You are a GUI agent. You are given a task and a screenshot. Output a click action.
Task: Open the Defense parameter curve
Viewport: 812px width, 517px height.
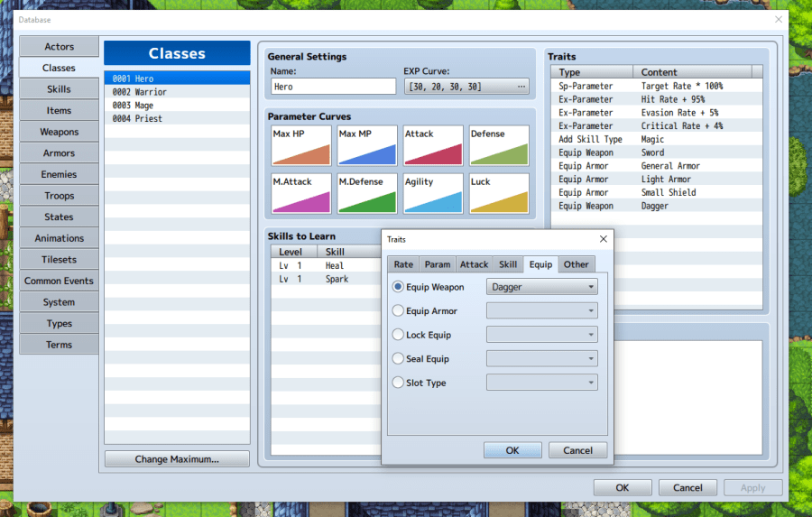499,146
